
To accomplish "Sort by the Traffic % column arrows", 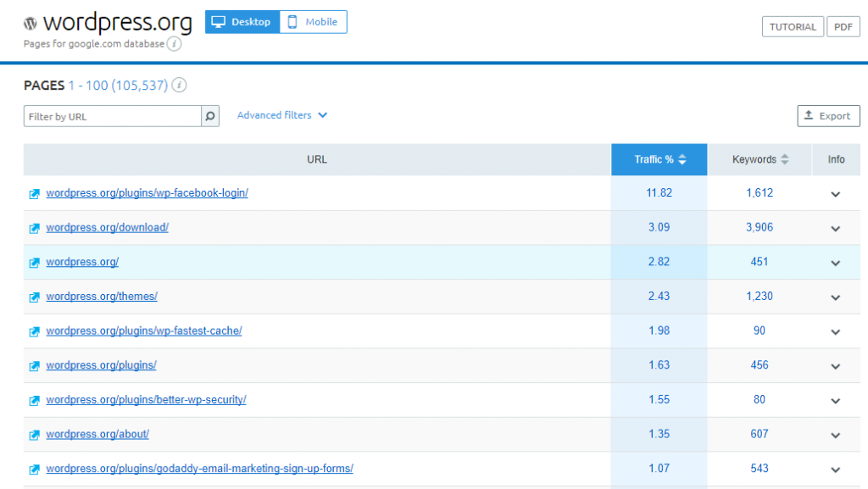I will (x=682, y=159).
